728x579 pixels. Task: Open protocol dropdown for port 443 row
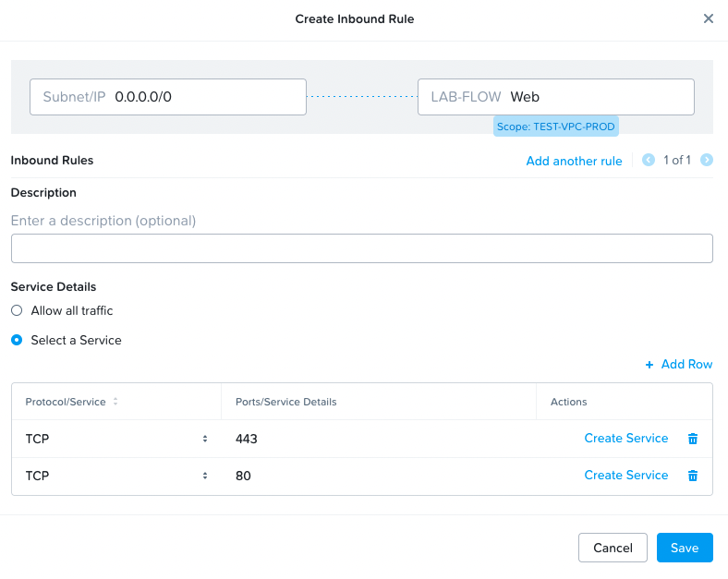point(115,439)
